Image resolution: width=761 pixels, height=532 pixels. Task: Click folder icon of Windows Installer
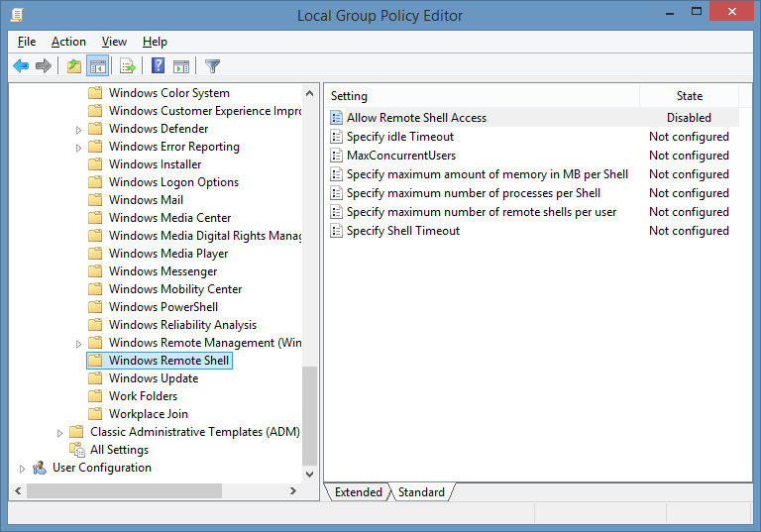(x=95, y=163)
